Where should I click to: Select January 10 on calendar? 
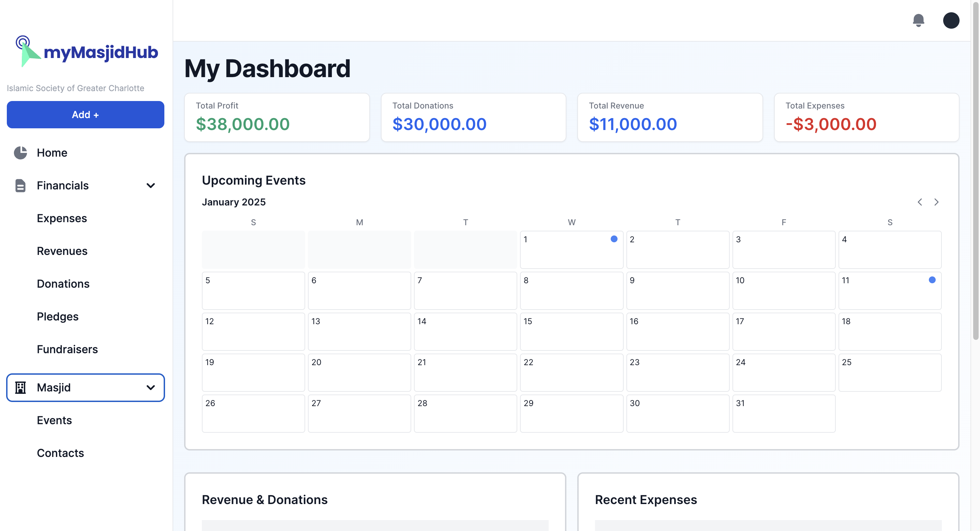click(784, 290)
